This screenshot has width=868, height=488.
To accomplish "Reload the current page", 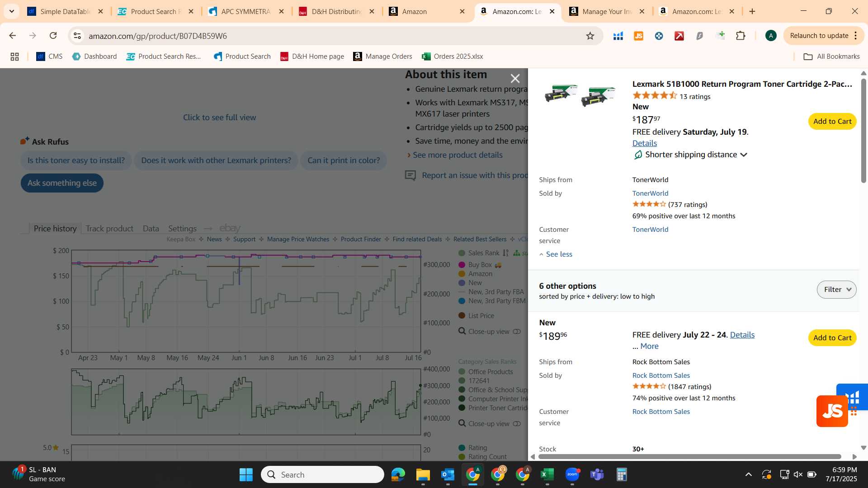I will click(53, 36).
